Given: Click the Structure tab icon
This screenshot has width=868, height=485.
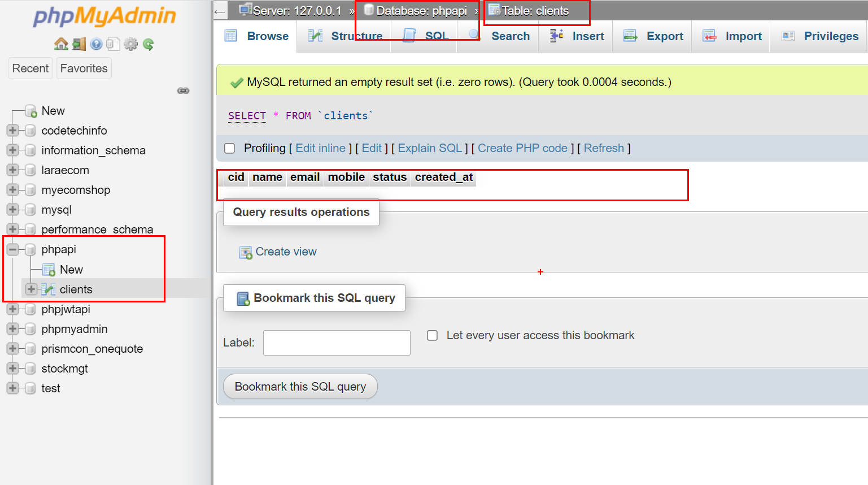Looking at the screenshot, I should click(x=315, y=36).
